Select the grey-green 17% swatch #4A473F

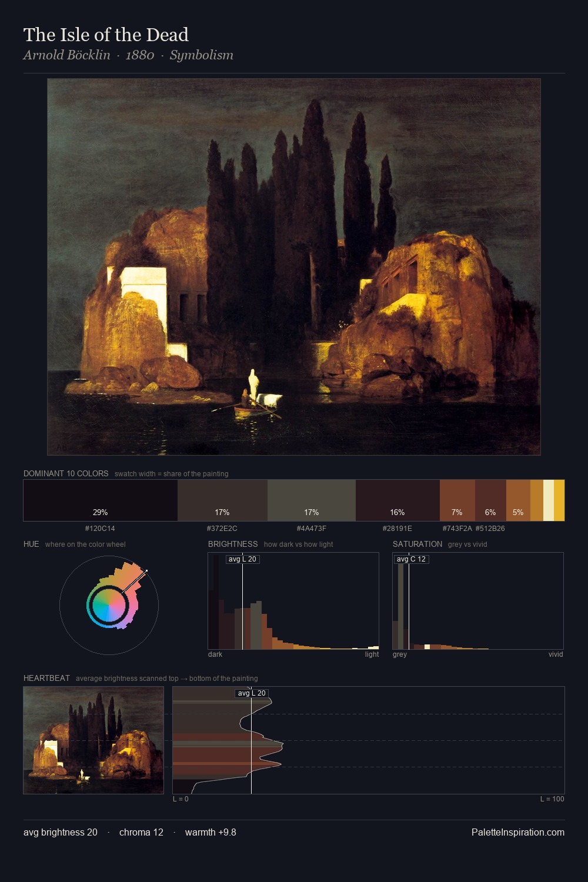click(312, 500)
